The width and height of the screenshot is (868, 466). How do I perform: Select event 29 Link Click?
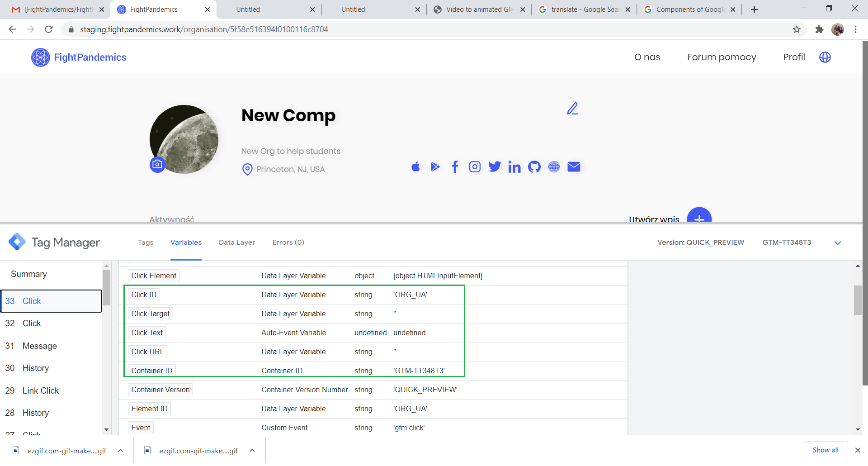click(x=51, y=391)
